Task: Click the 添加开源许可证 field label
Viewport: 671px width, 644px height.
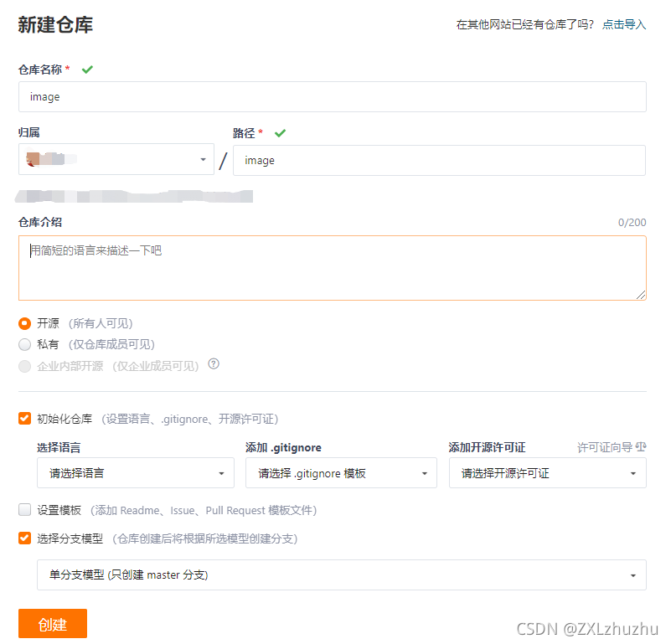Action: (487, 447)
